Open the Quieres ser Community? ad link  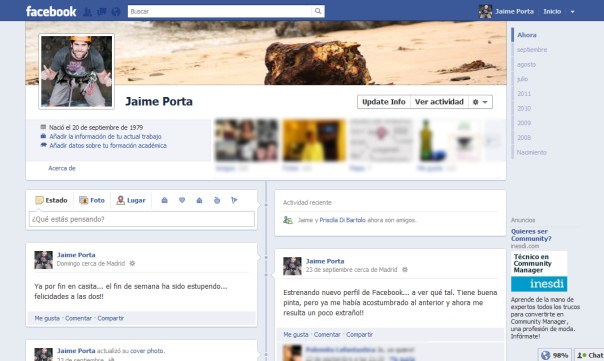(x=531, y=235)
